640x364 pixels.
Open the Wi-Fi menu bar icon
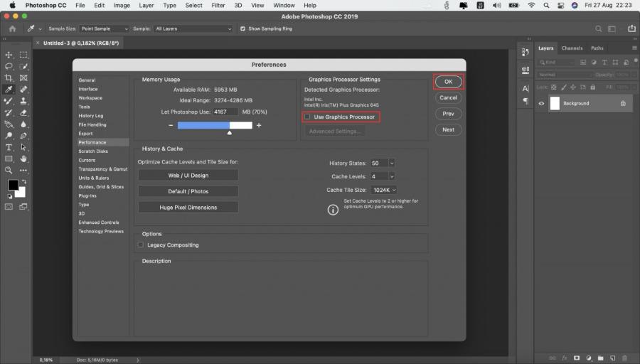(531, 5)
